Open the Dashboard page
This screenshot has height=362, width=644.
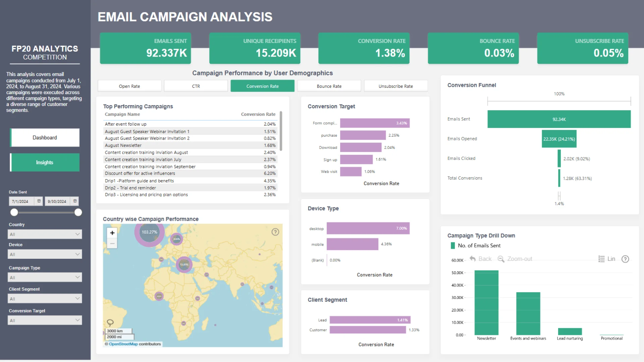click(45, 138)
